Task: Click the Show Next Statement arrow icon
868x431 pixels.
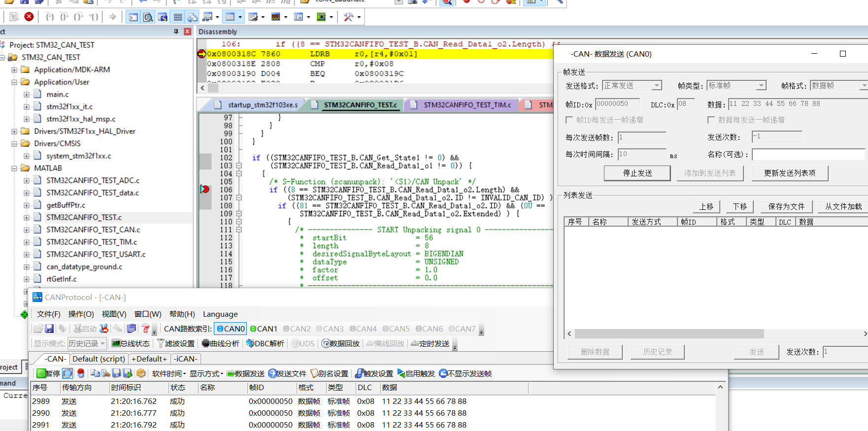Action: coord(113,17)
